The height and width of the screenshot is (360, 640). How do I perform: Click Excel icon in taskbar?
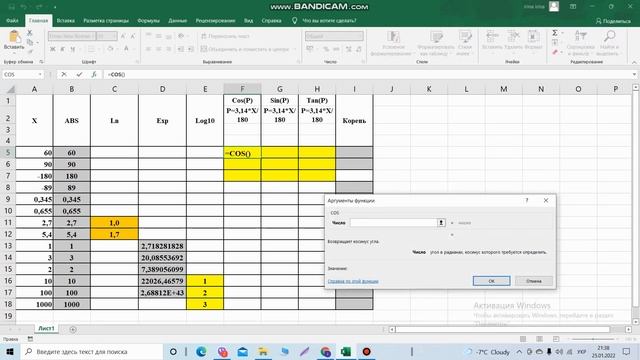click(346, 351)
